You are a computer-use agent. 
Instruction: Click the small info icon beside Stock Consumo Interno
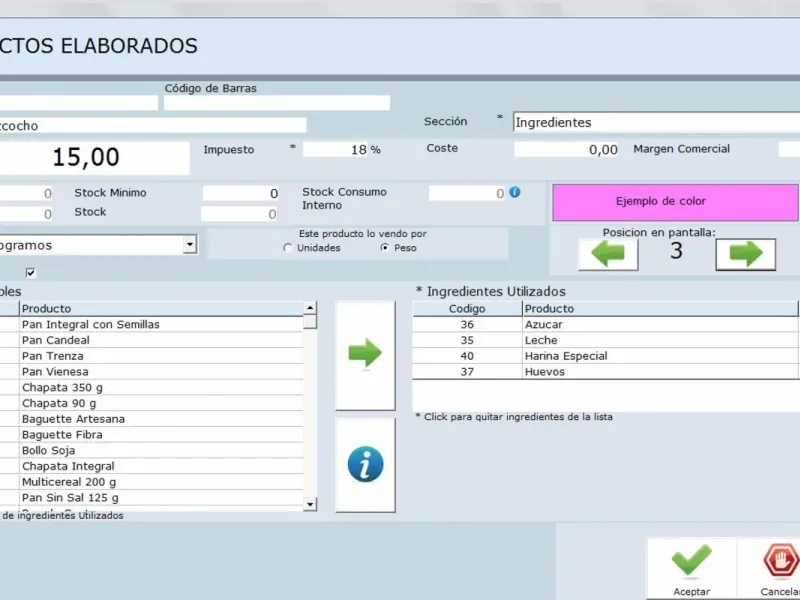click(515, 192)
